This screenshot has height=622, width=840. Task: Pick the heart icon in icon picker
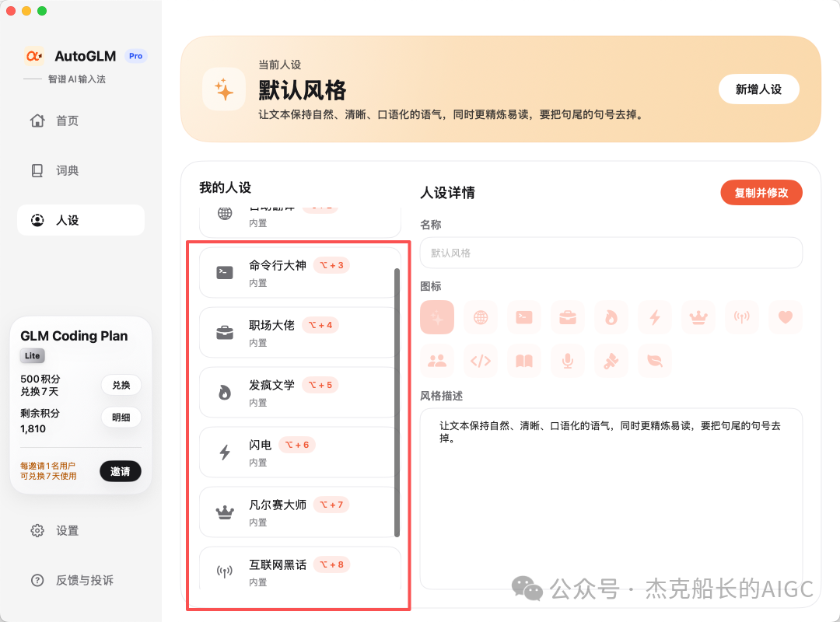tap(786, 317)
